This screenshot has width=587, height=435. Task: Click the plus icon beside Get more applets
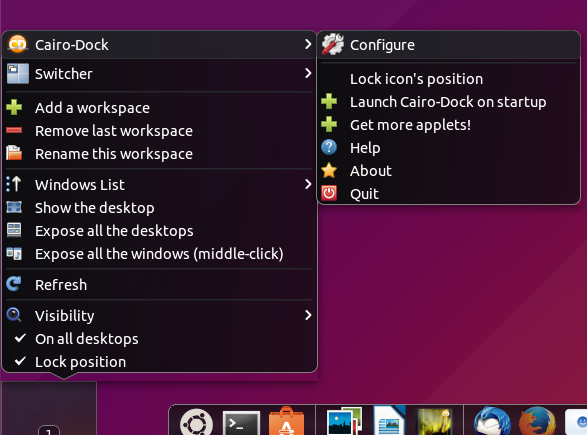(x=329, y=124)
